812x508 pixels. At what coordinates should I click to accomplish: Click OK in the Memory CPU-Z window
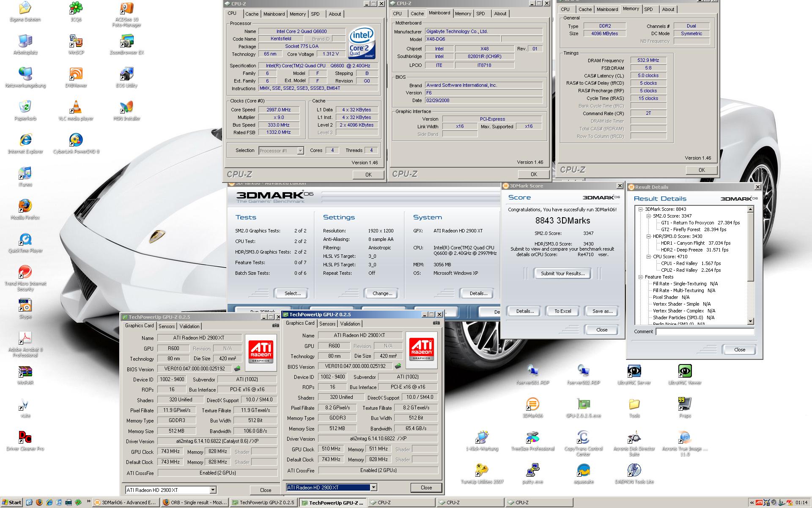coord(702,170)
